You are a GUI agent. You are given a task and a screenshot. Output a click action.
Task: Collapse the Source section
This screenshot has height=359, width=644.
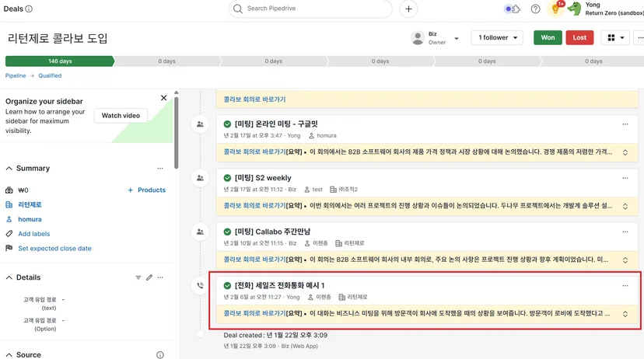pos(9,355)
